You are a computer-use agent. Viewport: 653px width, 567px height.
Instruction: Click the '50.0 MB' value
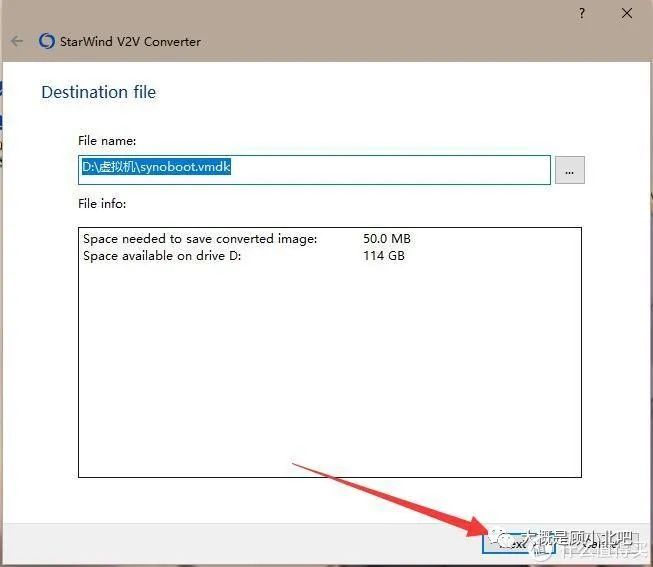tap(387, 239)
